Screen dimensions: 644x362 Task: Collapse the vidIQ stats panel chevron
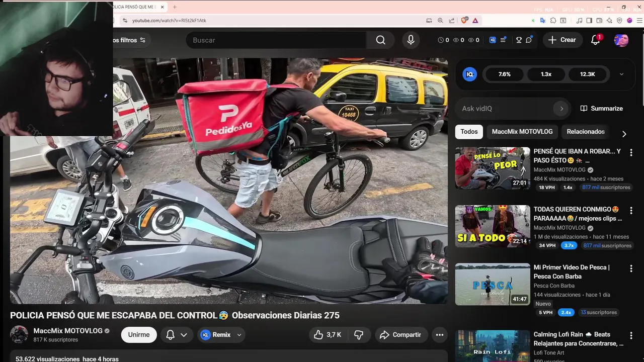[621, 74]
